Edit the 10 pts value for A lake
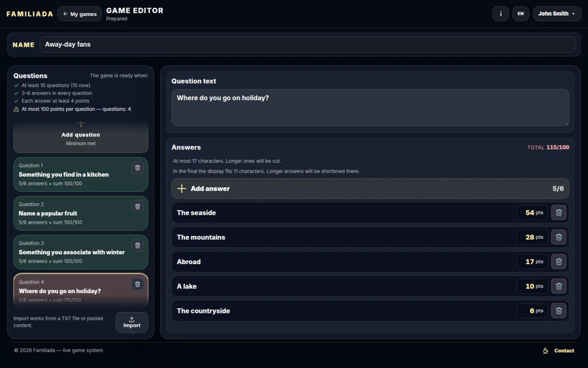Viewport: 588px width, 368px height. pyautogui.click(x=532, y=286)
